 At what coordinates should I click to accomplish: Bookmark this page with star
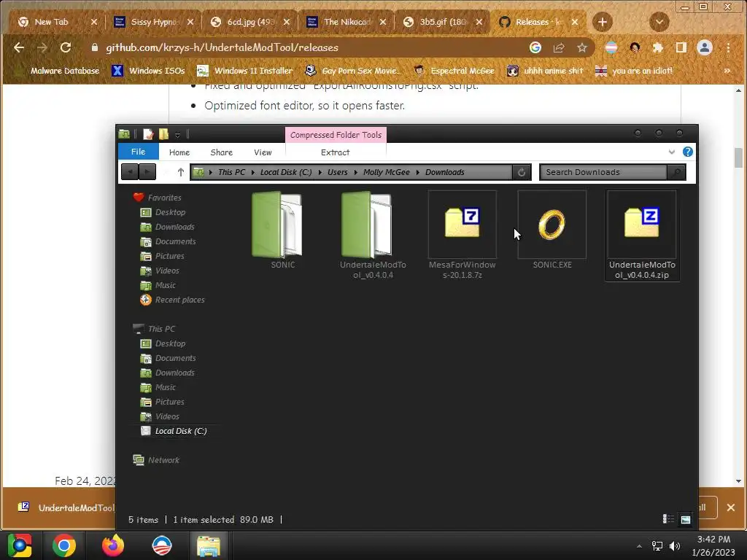[581, 47]
